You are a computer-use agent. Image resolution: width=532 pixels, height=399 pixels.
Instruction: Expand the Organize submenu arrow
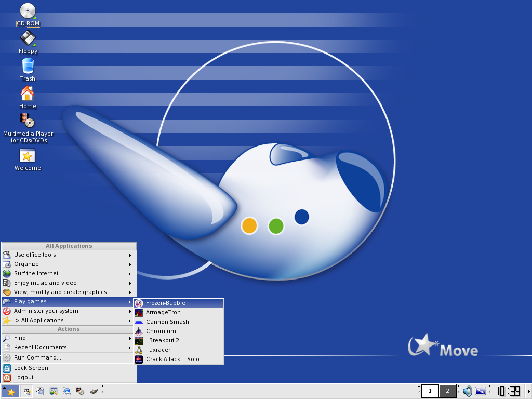pos(129,264)
